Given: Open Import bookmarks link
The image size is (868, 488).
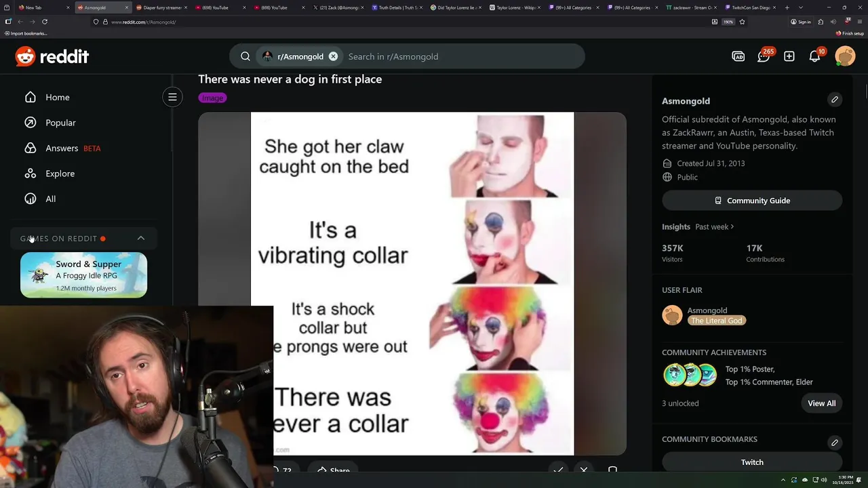Looking at the screenshot, I should [26, 33].
